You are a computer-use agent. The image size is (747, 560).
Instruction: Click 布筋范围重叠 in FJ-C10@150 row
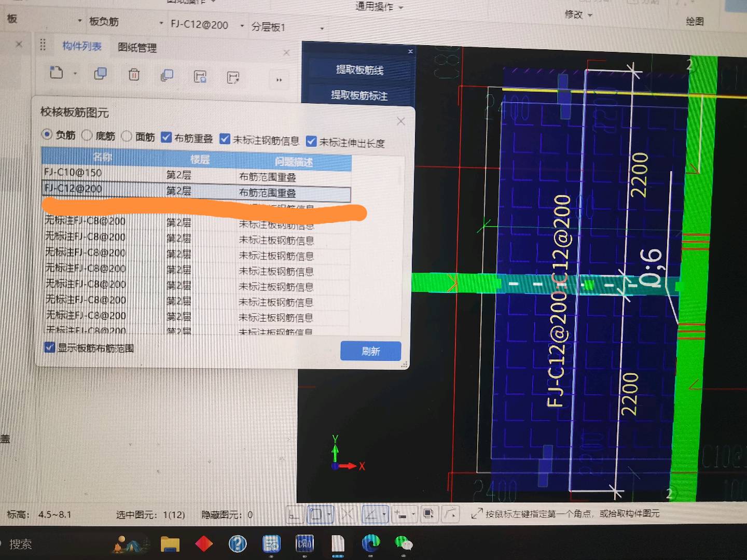(267, 177)
